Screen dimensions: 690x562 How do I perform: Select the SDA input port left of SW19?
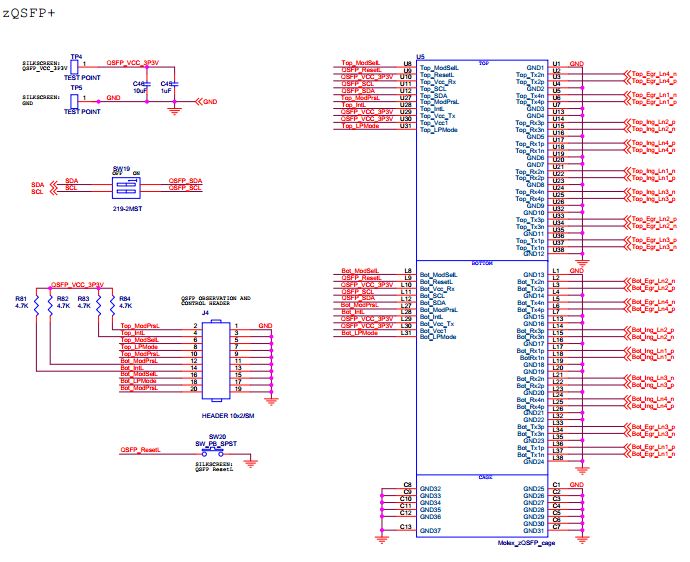coord(37,183)
